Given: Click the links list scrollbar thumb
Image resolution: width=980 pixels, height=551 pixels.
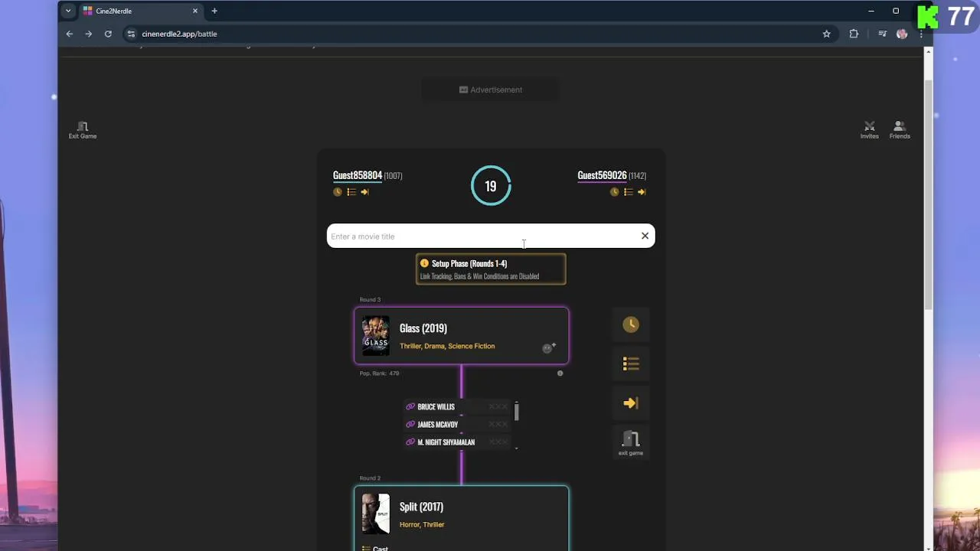Looking at the screenshot, I should 517,412.
